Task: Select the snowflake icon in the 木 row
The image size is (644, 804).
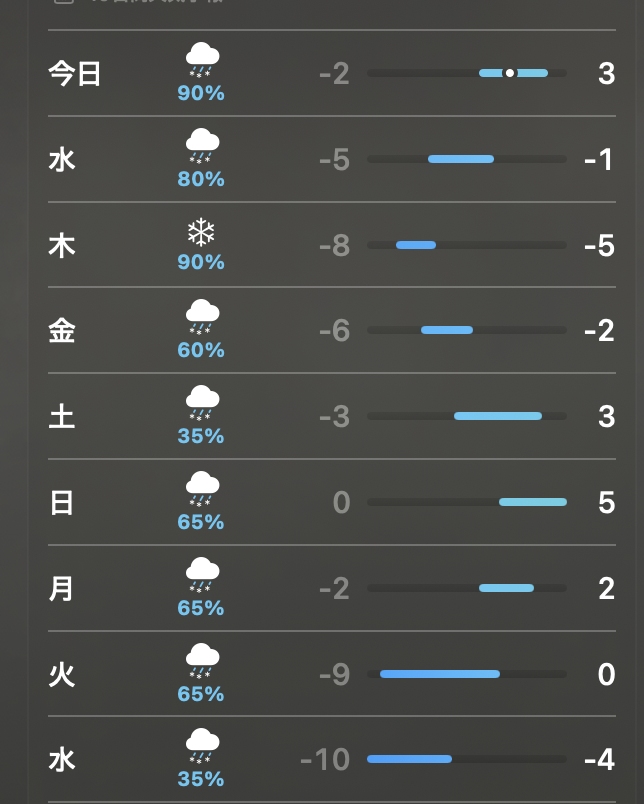Action: 202,233
